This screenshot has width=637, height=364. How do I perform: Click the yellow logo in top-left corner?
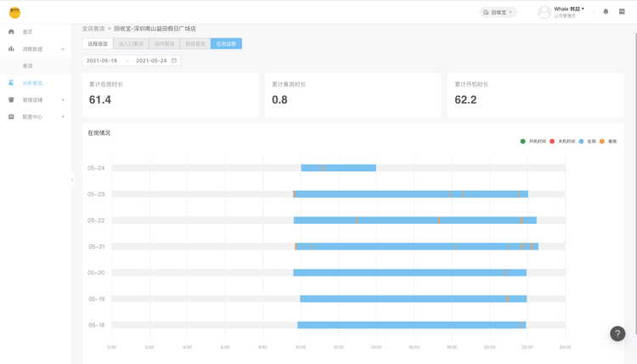click(14, 13)
